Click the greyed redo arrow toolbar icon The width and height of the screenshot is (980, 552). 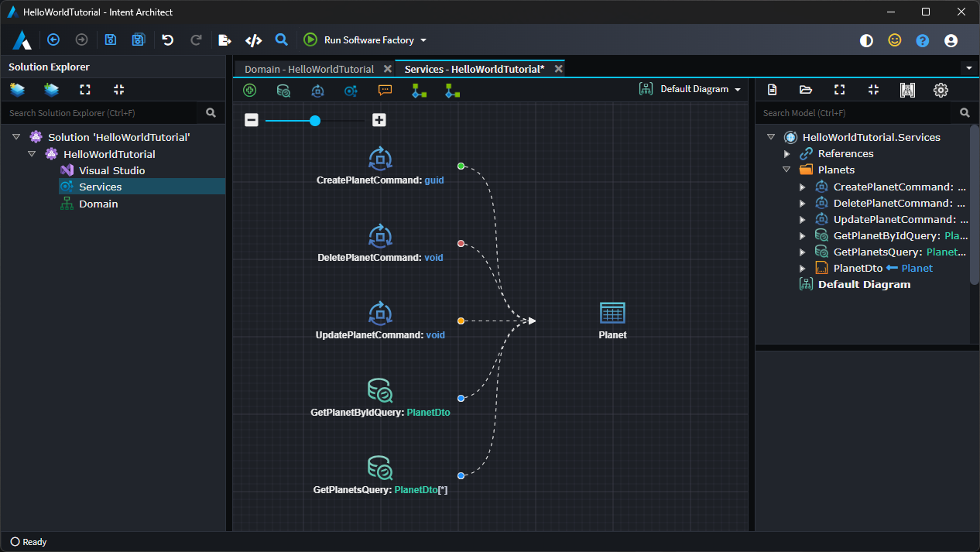pos(196,40)
